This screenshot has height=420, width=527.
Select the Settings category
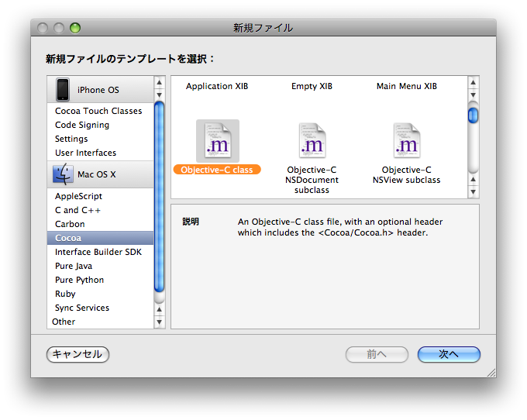coord(101,139)
